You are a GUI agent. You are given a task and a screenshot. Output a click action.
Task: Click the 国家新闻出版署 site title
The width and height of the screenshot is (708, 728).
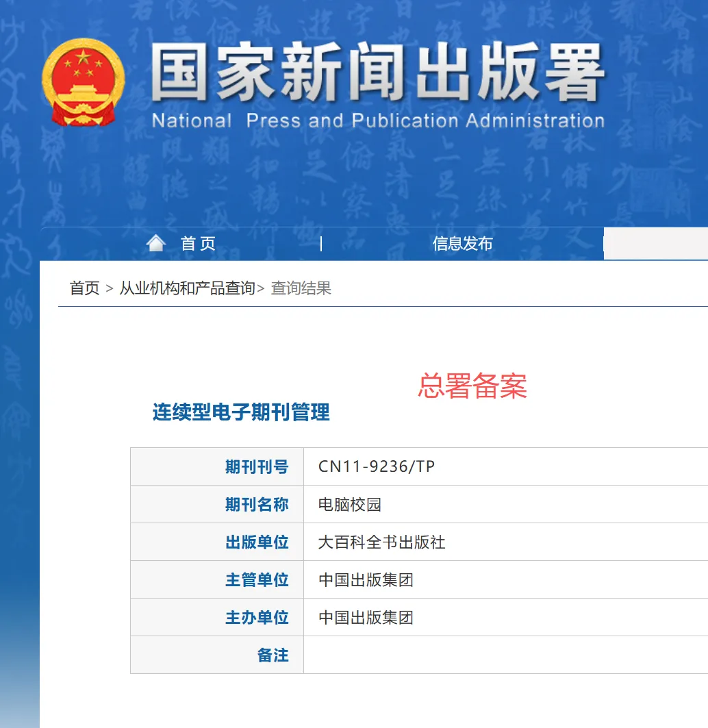378,71
